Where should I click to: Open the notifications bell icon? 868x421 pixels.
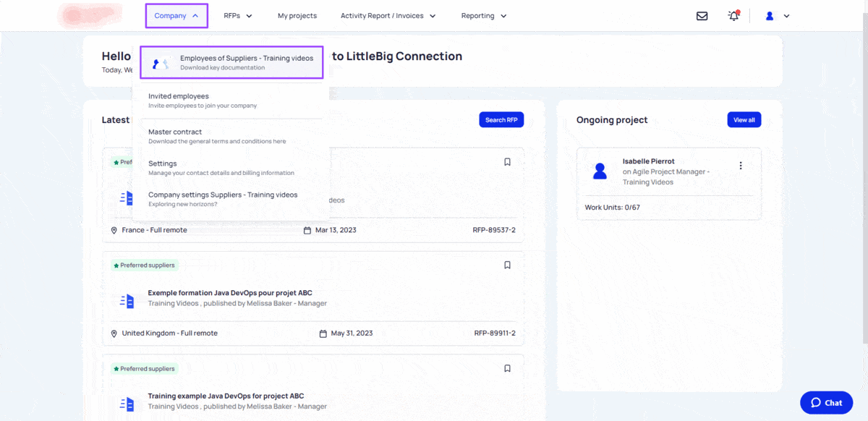coord(733,16)
